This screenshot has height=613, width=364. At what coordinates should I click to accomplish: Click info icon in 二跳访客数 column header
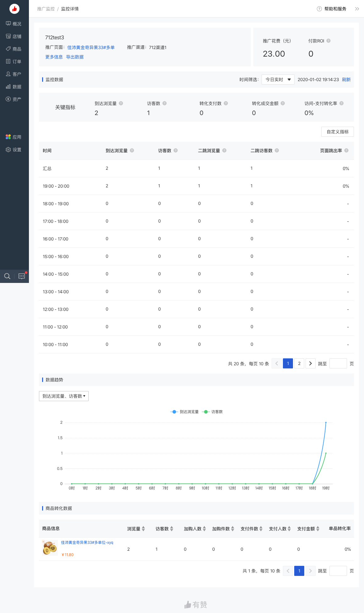[277, 150]
